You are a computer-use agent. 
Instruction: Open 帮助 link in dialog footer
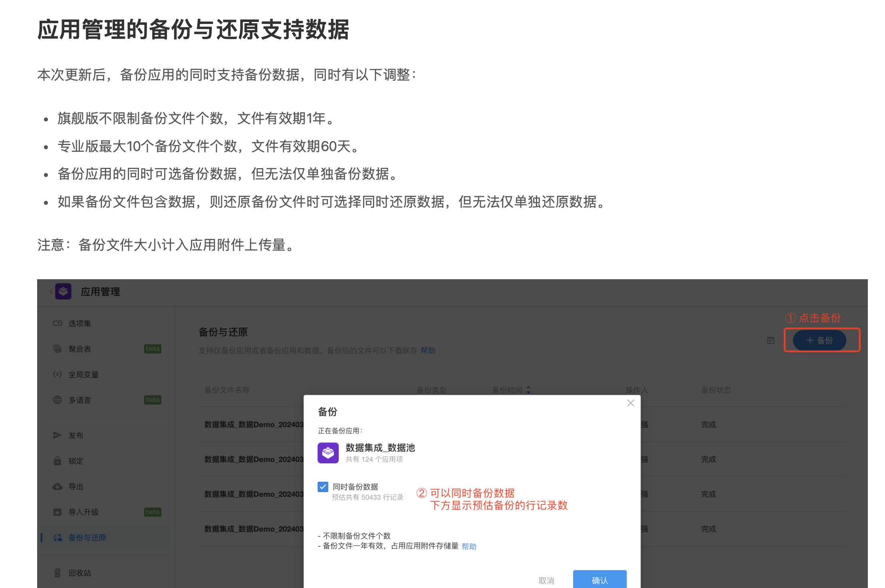[469, 546]
